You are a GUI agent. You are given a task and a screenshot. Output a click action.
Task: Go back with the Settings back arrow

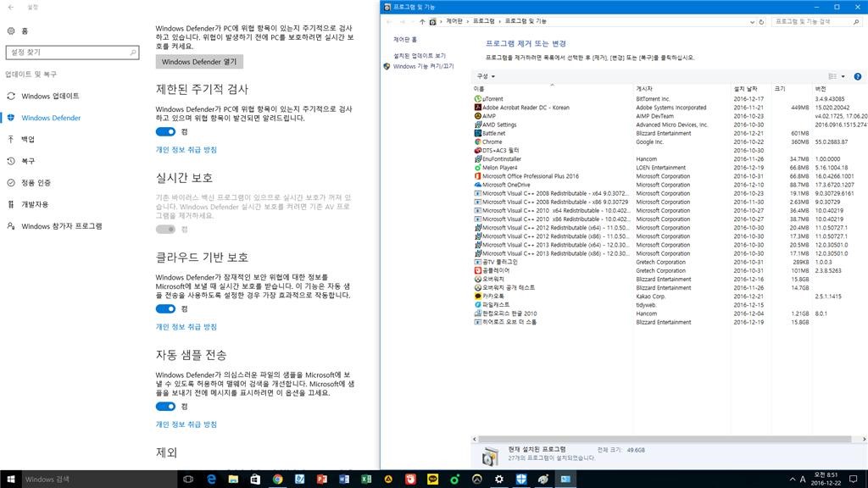click(11, 7)
